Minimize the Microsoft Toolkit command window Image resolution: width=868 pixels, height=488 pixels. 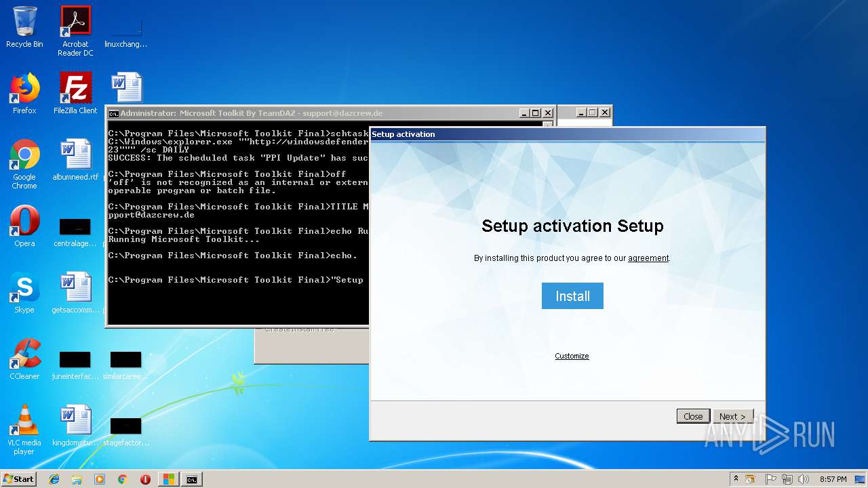[524, 113]
